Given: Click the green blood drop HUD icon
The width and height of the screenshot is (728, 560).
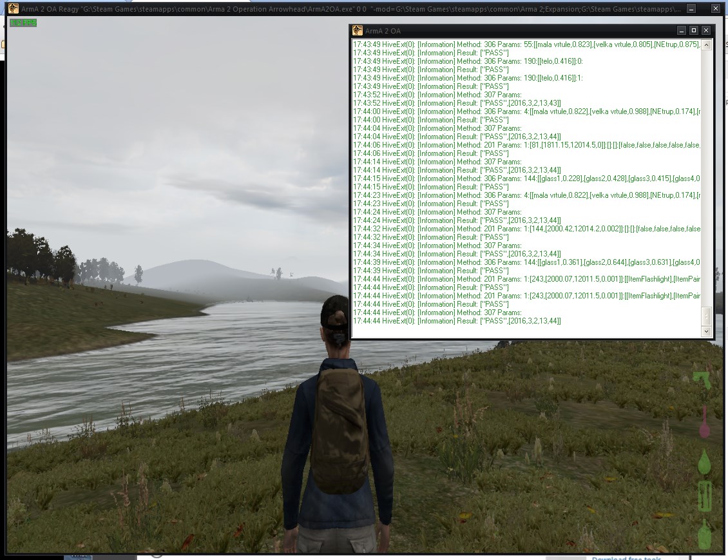Looking at the screenshot, I should (704, 461).
